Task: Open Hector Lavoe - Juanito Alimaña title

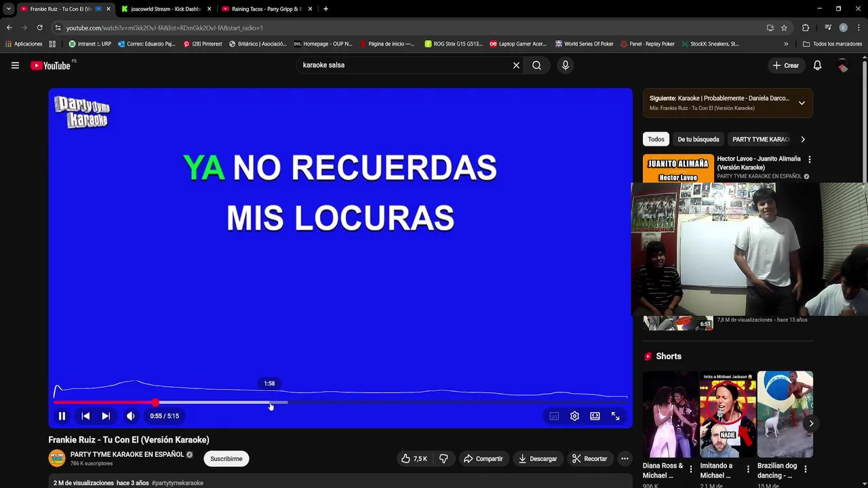Action: (759, 163)
